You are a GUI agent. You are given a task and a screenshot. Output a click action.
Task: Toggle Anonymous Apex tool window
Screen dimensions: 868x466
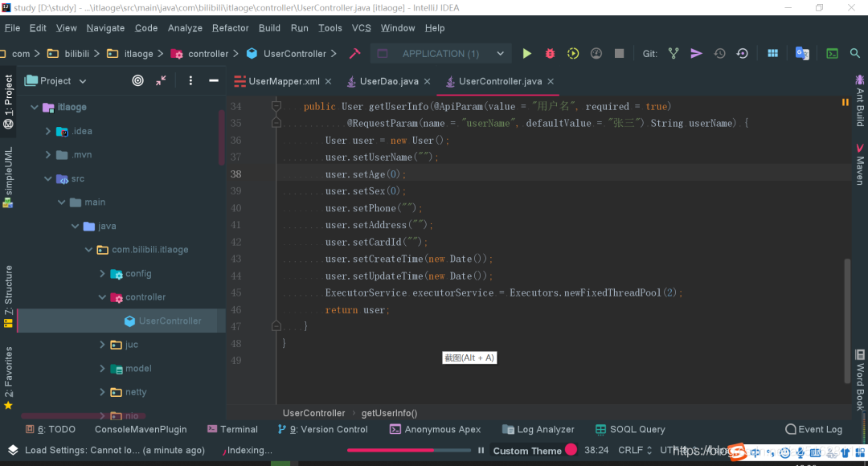pyautogui.click(x=435, y=430)
